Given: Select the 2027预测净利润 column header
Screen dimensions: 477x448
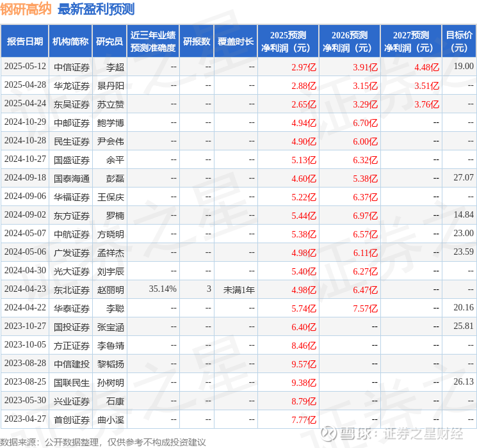Looking at the screenshot, I should (411, 42).
